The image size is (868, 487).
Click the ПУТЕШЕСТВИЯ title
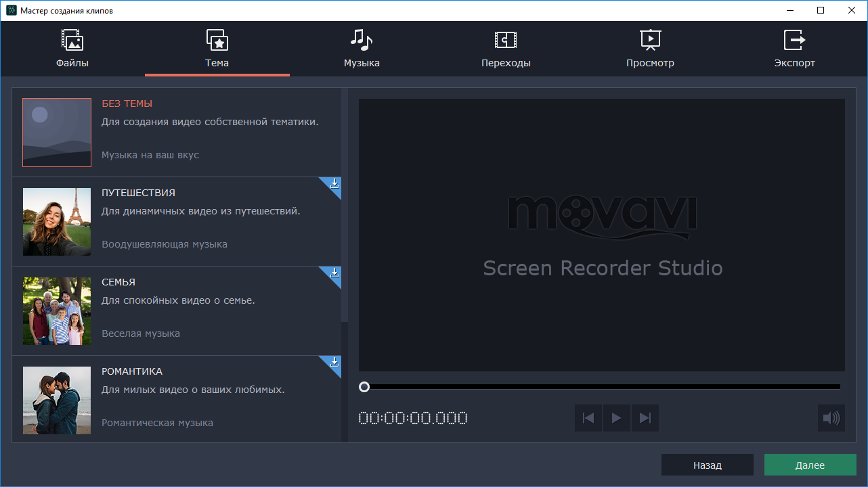point(138,193)
